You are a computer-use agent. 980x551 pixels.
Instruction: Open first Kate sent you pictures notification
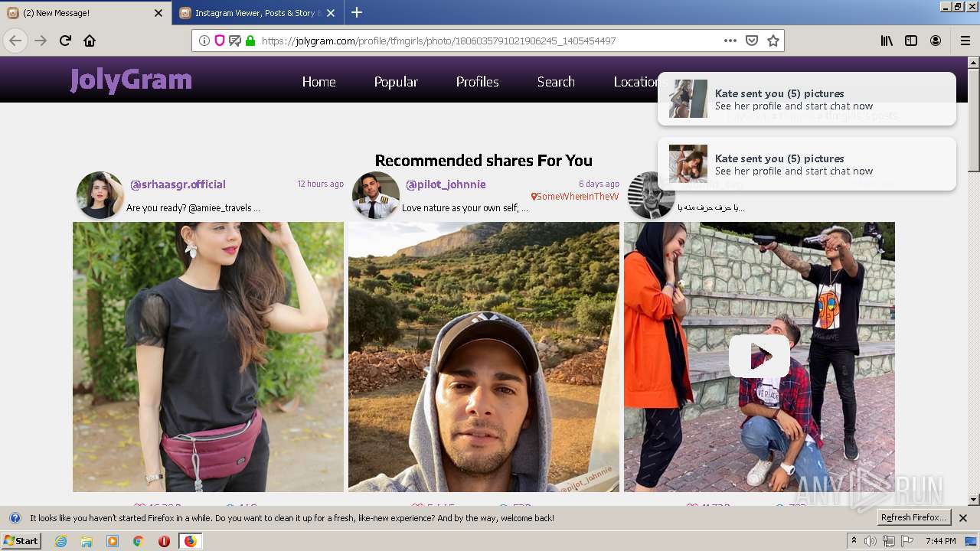click(x=807, y=99)
